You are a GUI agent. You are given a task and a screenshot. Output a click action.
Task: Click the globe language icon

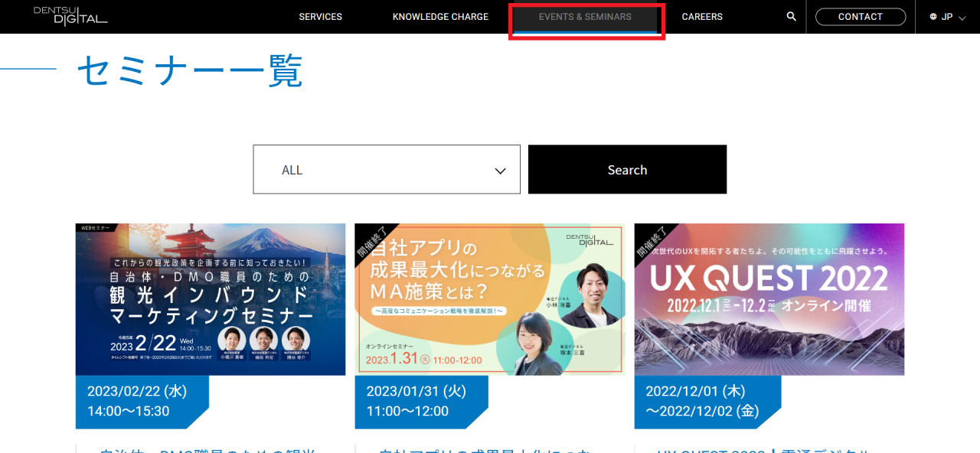[933, 17]
